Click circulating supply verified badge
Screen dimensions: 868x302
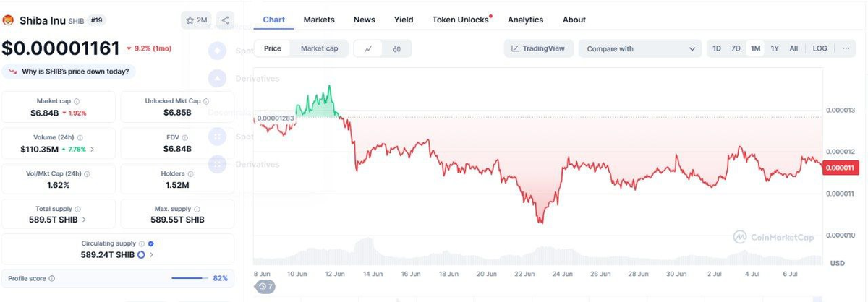(150, 244)
